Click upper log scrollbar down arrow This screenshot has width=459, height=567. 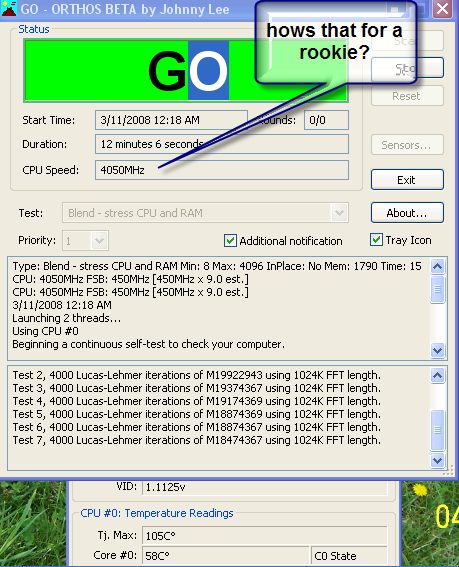click(437, 350)
